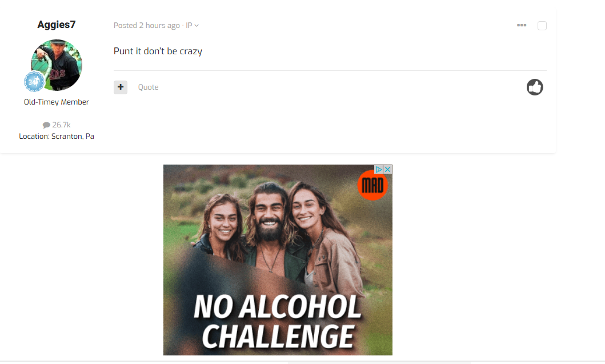This screenshot has width=605, height=364.
Task: Click the 'Location: Scranton, Pa' text
Action: [57, 136]
